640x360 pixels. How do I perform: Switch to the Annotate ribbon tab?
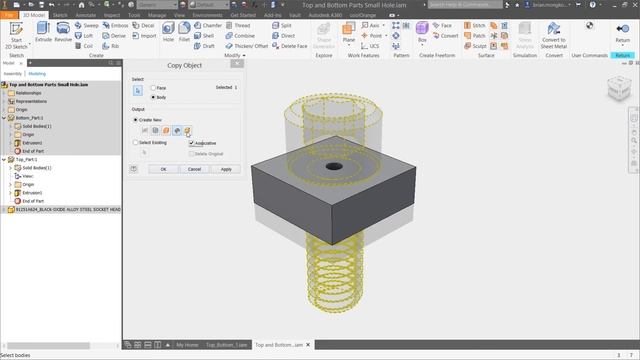click(86, 15)
